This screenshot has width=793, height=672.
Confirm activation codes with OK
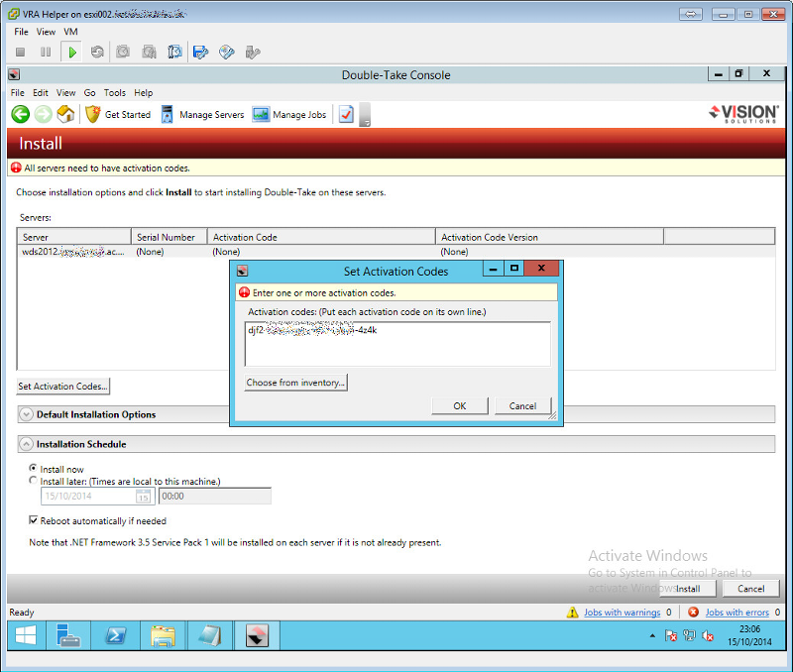[460, 405]
